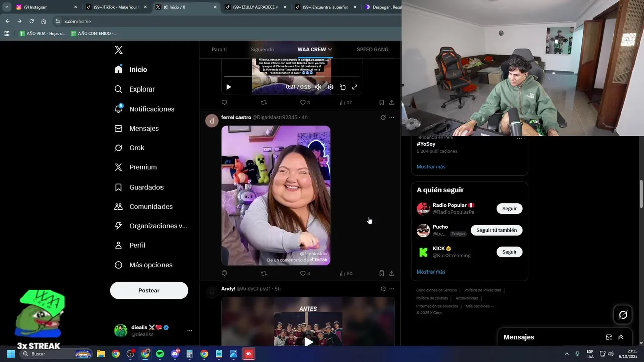Open #YoSoy trending topic
644x362 pixels.
(426, 144)
